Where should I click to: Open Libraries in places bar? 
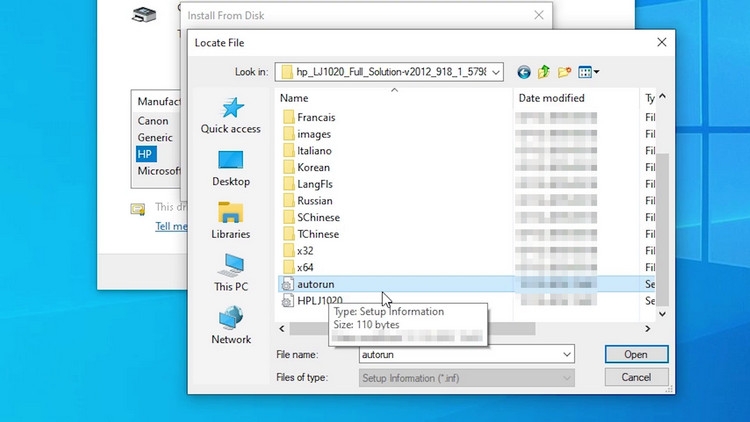[231, 221]
